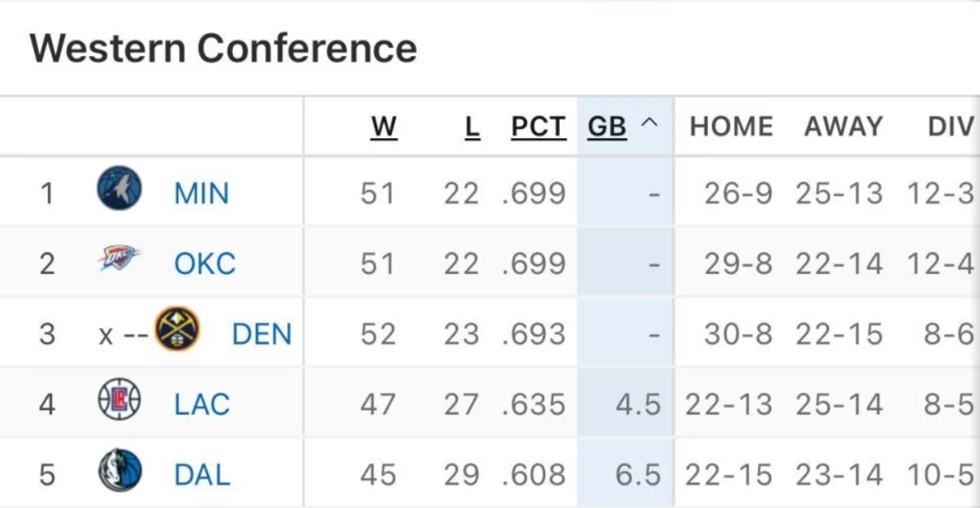Click the Denver Nuggets team logo
980x508 pixels.
coord(177,329)
